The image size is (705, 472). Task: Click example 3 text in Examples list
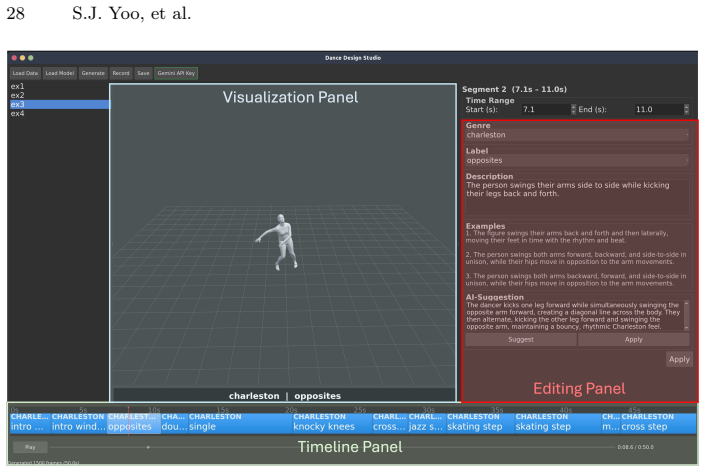pos(576,280)
